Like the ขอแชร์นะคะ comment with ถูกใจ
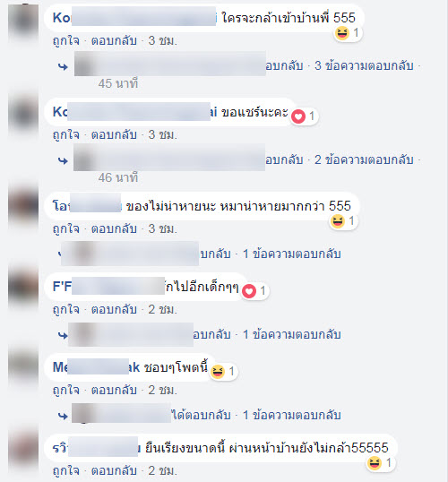This screenshot has height=482, width=448. 66,135
